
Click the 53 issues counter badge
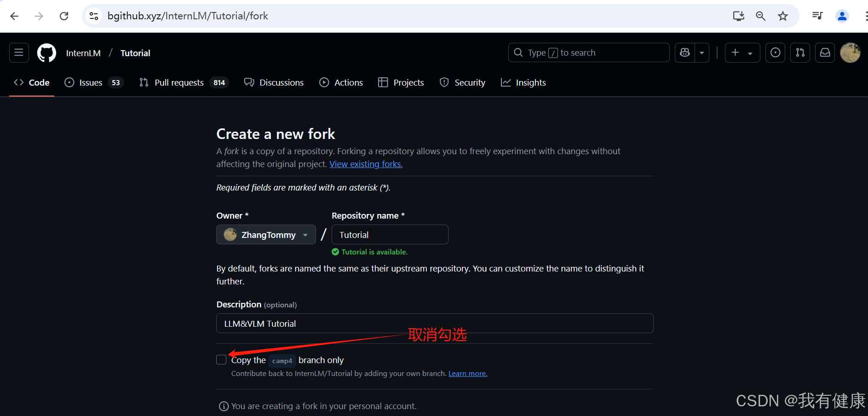[116, 82]
